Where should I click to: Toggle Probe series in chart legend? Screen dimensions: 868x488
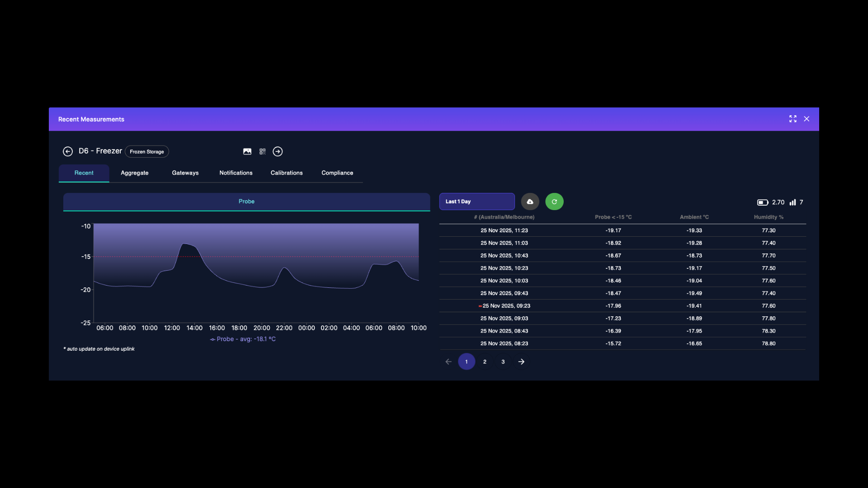pyautogui.click(x=243, y=339)
